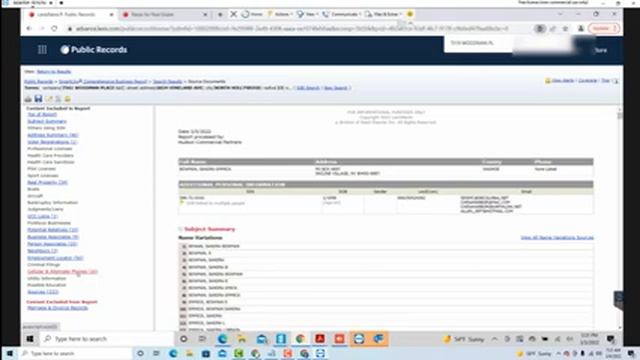Screen dimensions: 640x360
Task: Jump to Real Property in the sidebar
Action: (47, 182)
